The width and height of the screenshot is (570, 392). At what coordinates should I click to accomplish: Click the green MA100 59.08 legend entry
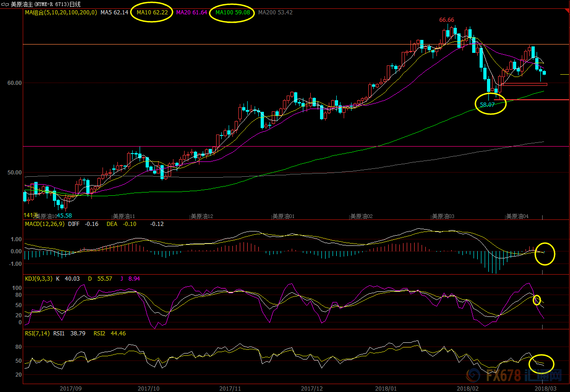click(x=233, y=13)
